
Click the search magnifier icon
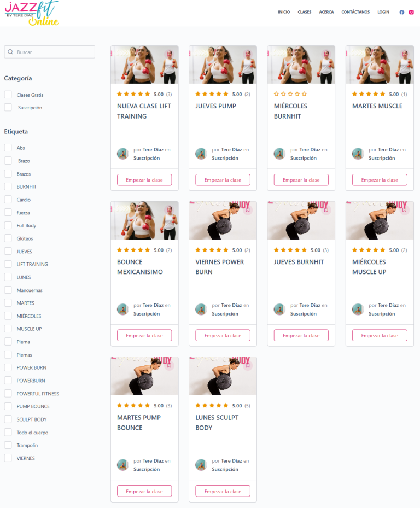click(x=10, y=52)
